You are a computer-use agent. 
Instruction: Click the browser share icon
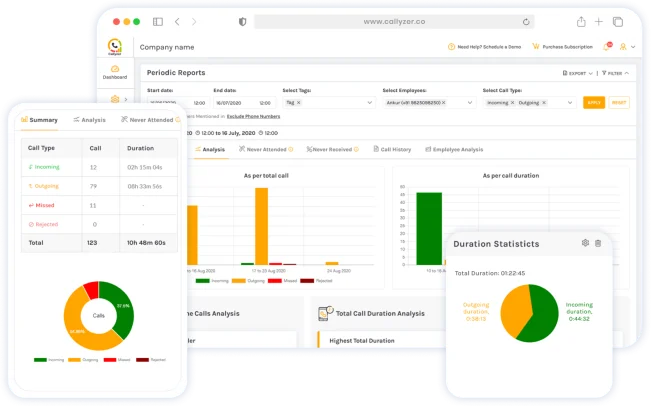[581, 22]
